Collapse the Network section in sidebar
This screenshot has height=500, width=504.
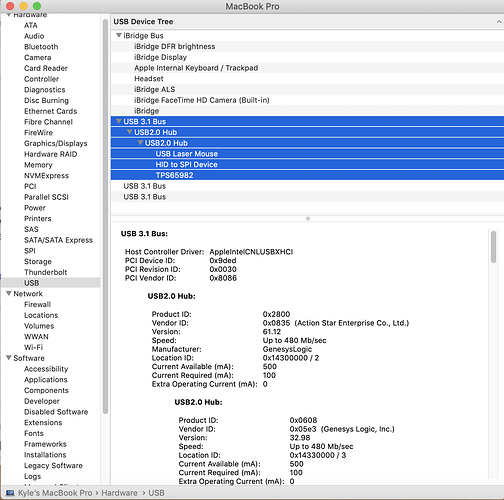(x=9, y=293)
